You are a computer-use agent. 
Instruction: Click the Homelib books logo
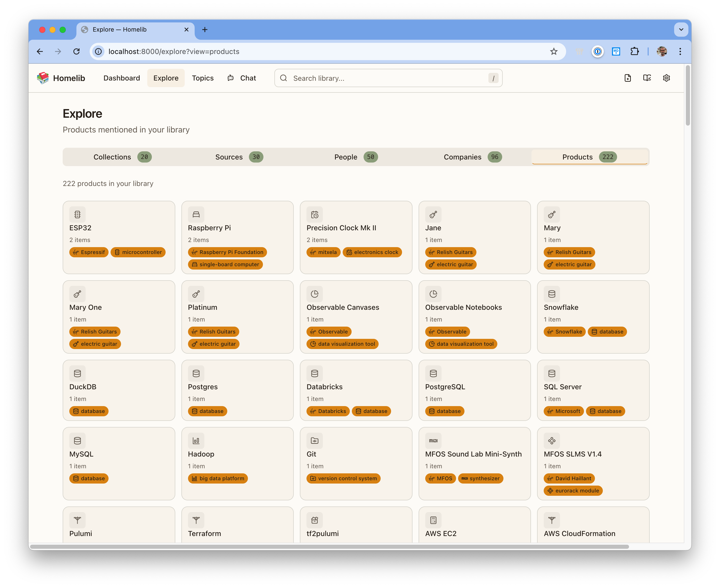pos(43,78)
